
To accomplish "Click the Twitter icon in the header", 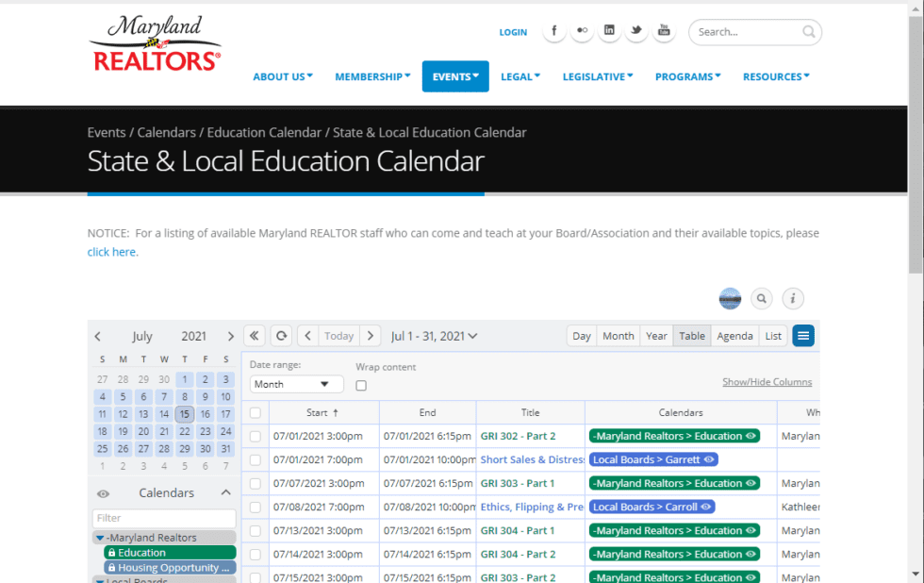I will (x=636, y=30).
